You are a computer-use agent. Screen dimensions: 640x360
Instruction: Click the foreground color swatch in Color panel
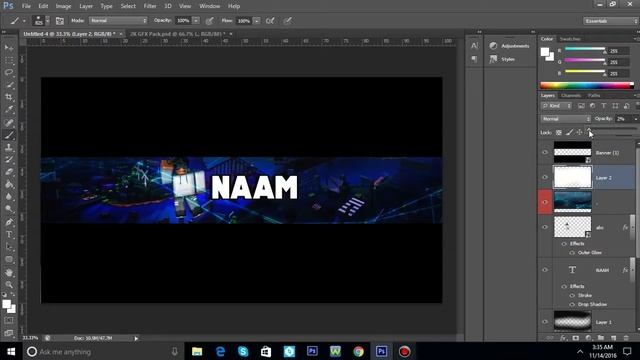[545, 52]
